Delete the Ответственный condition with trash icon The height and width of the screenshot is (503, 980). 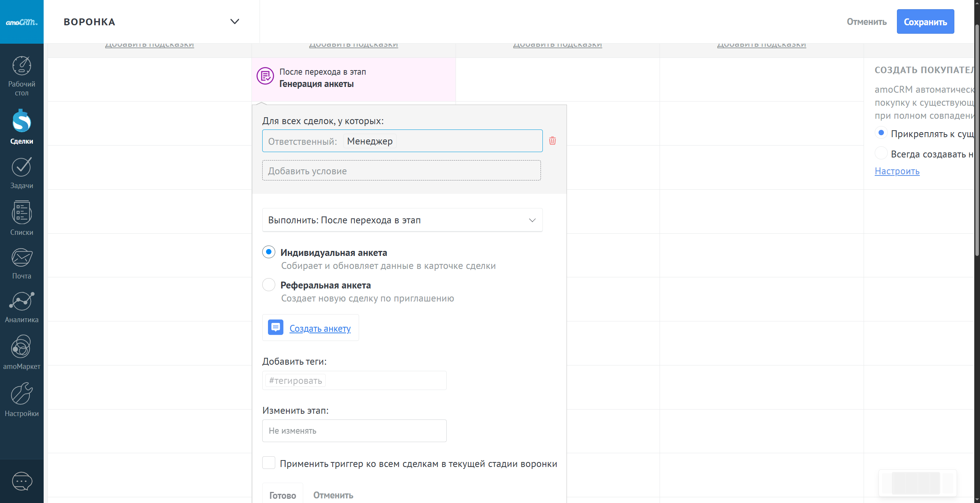[552, 141]
